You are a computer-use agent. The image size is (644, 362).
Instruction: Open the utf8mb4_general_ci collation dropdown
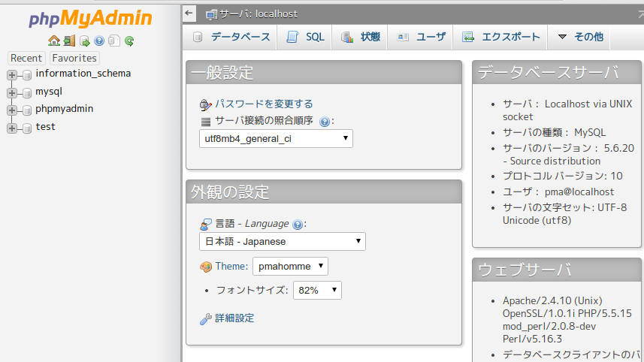point(276,139)
